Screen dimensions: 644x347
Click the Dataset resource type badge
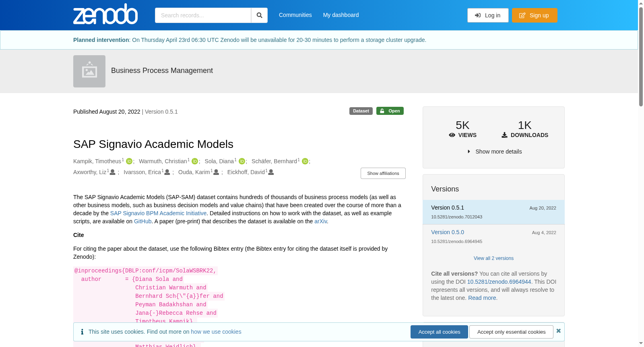361,111
